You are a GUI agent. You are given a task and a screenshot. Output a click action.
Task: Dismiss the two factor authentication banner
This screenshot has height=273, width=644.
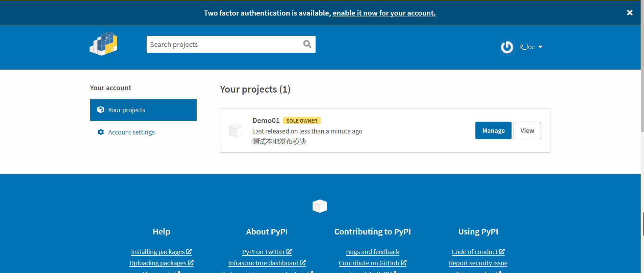pos(630,13)
